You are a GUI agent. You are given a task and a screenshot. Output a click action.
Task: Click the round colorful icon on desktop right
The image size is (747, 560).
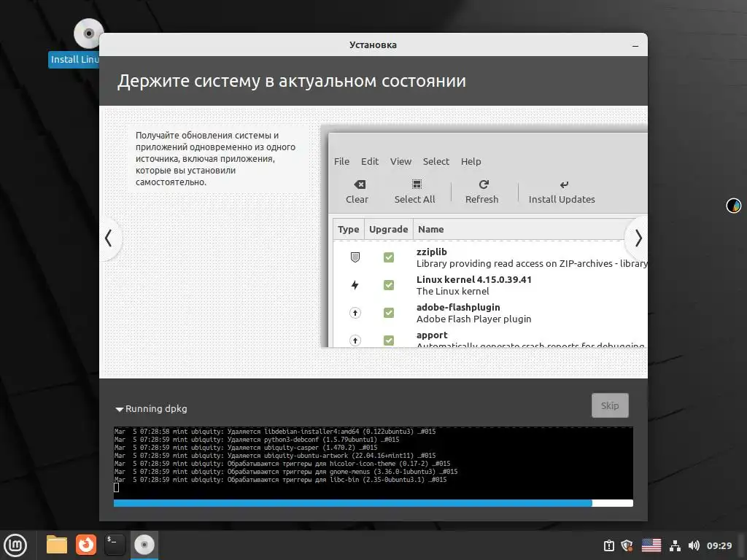(x=734, y=206)
